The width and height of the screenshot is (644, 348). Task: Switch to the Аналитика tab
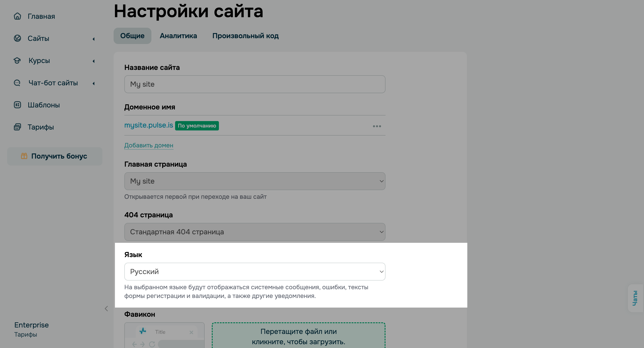pyautogui.click(x=178, y=36)
